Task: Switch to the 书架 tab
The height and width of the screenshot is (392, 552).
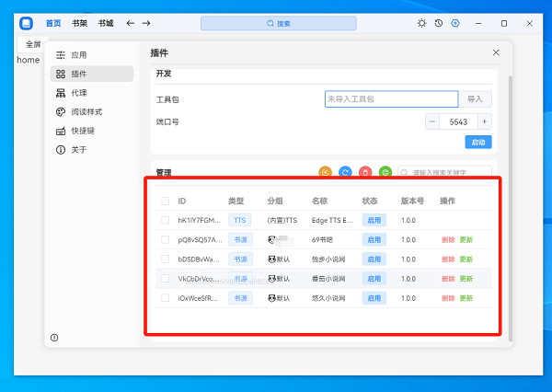Action: pyautogui.click(x=79, y=23)
